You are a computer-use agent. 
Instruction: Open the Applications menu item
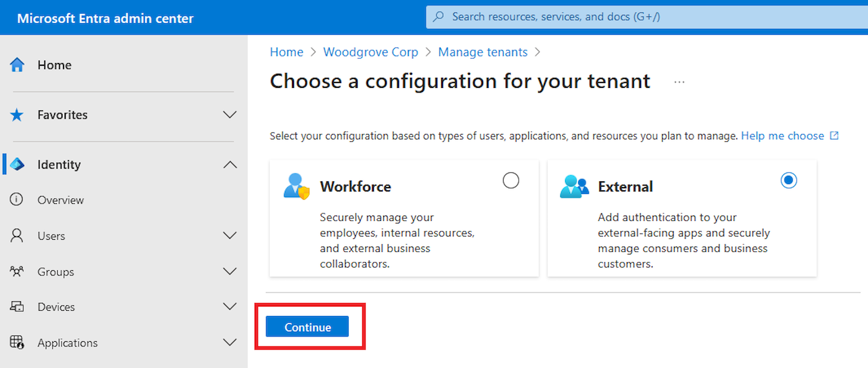67,343
